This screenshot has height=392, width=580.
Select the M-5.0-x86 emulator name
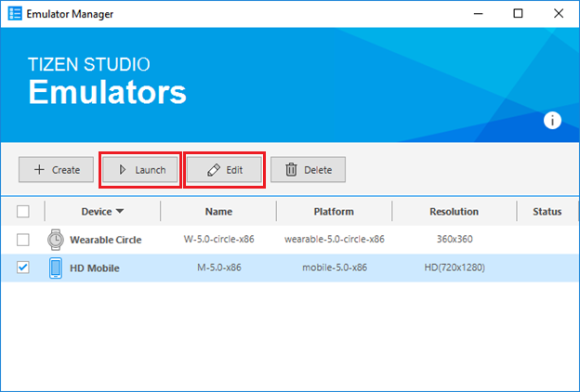pyautogui.click(x=218, y=268)
